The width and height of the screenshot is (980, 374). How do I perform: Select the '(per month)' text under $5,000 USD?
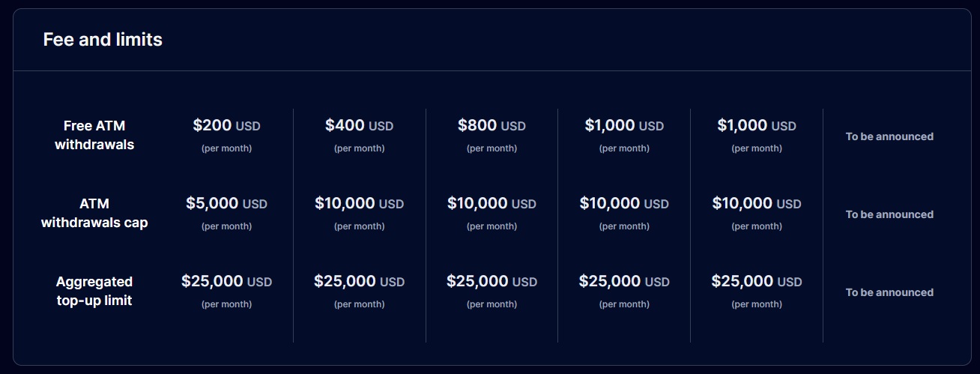click(x=226, y=226)
